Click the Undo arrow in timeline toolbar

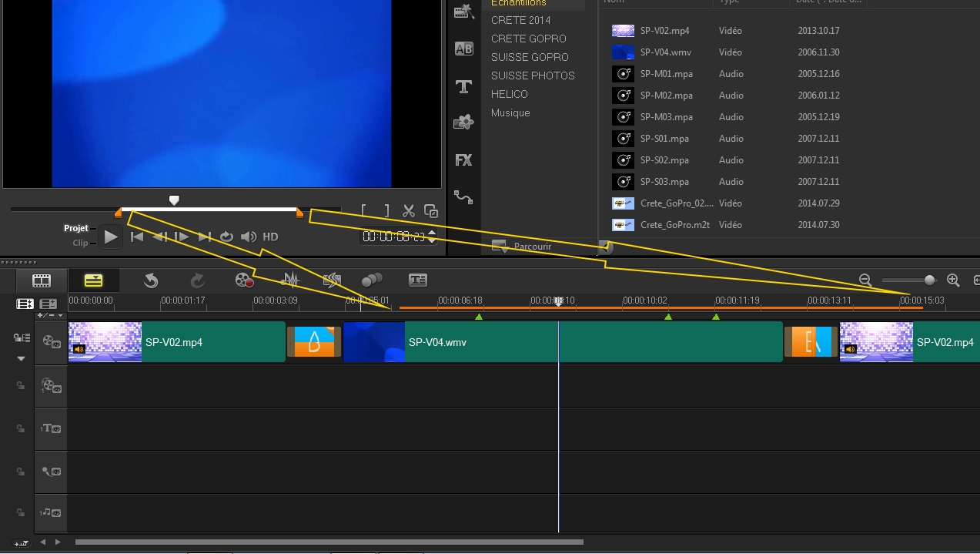pos(151,280)
